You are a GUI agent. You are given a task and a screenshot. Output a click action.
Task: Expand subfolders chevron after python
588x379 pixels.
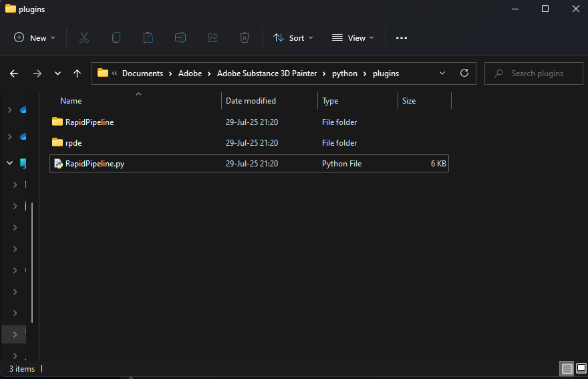pos(365,74)
